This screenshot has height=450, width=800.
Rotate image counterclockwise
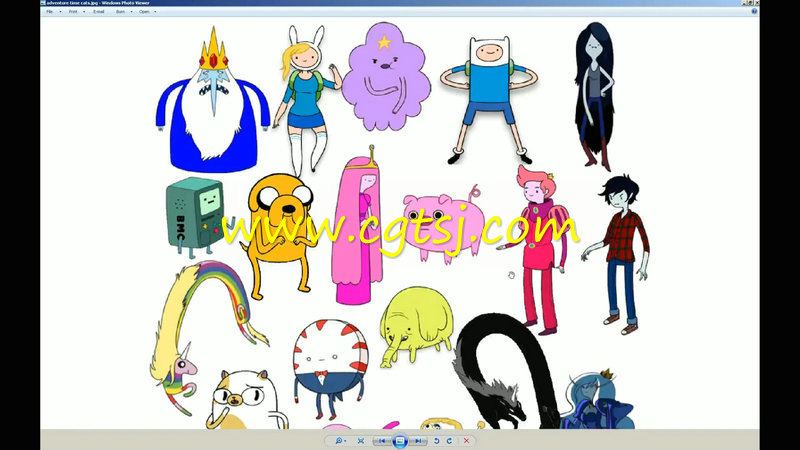point(437,440)
